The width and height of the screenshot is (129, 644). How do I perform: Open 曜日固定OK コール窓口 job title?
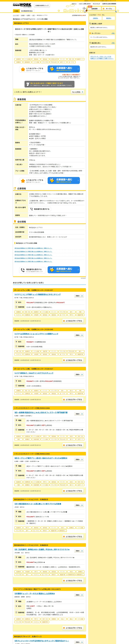pos(38,504)
